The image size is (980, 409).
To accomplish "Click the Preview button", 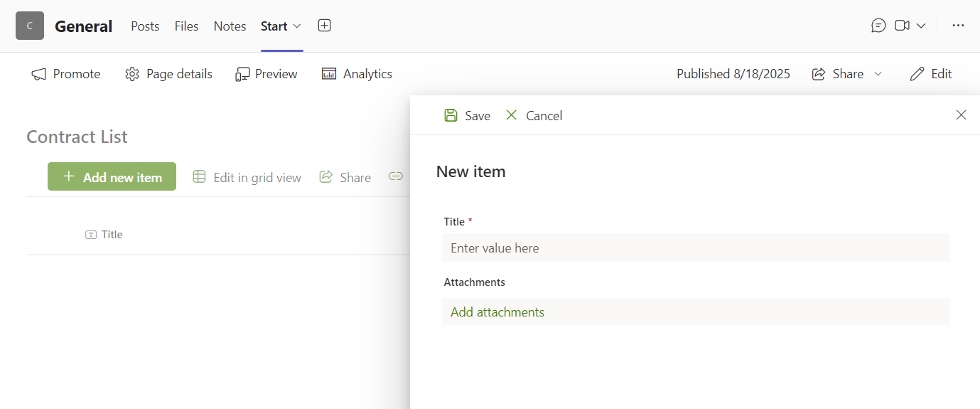I will (266, 74).
